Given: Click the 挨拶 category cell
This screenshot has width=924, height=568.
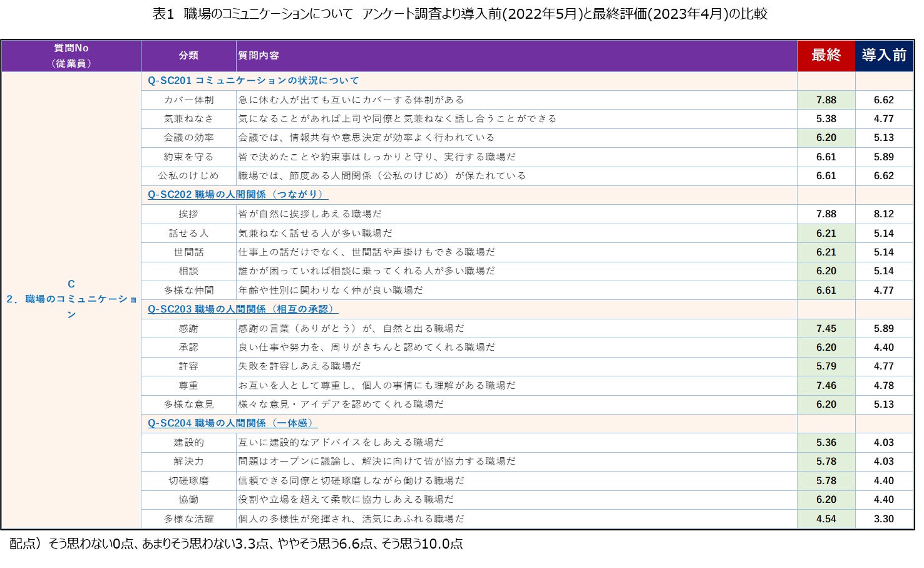Looking at the screenshot, I should 188,214.
